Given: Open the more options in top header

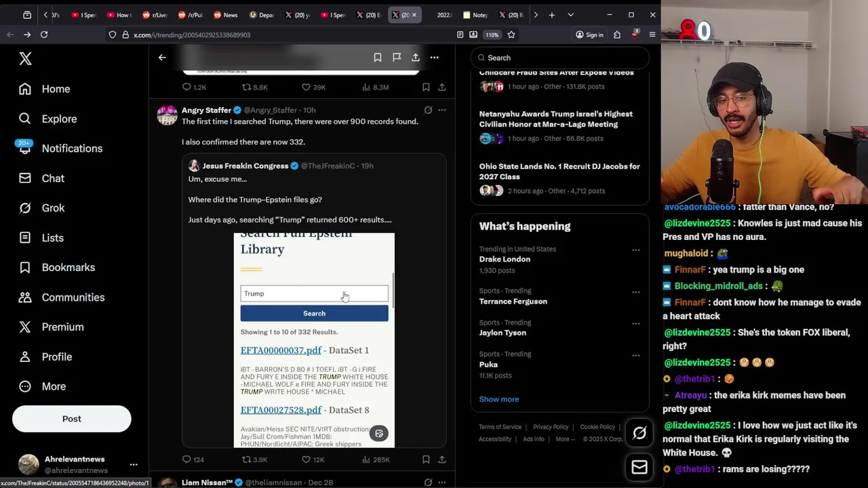Looking at the screenshot, I should pos(435,58).
